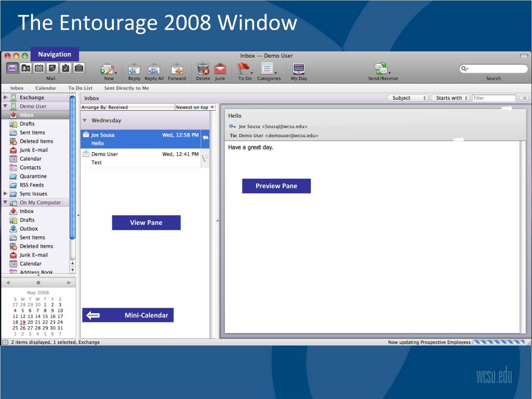Toggle flag on Demo User Test message
532x399 pixels.
(x=205, y=158)
